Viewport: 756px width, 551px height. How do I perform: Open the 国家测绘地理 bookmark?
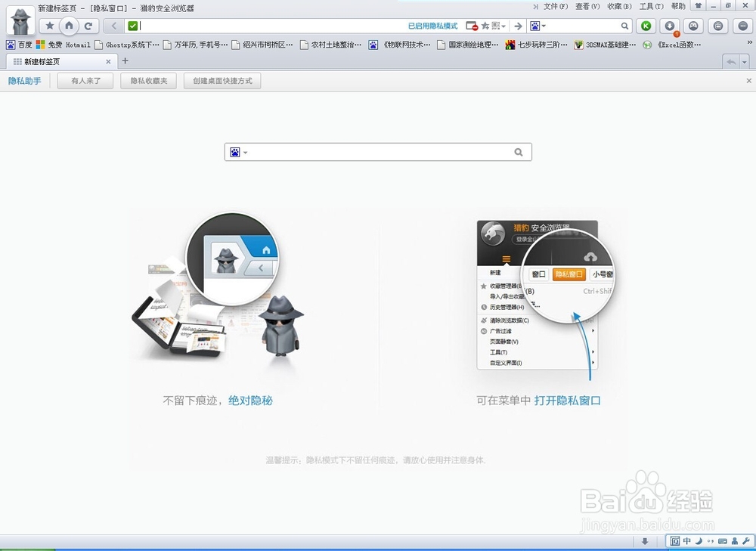(x=468, y=45)
